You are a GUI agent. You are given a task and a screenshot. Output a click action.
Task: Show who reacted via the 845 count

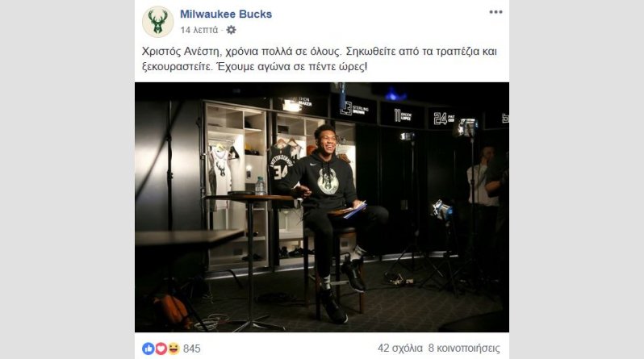coord(192,349)
